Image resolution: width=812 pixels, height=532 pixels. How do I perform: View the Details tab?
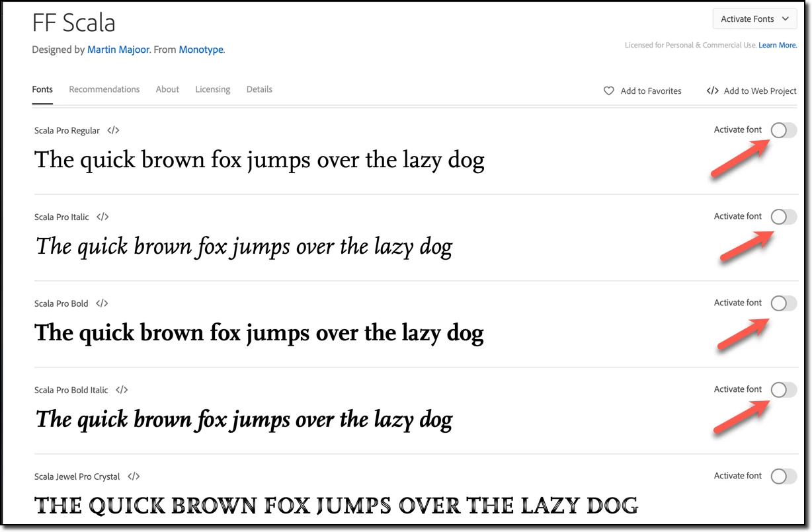(259, 89)
